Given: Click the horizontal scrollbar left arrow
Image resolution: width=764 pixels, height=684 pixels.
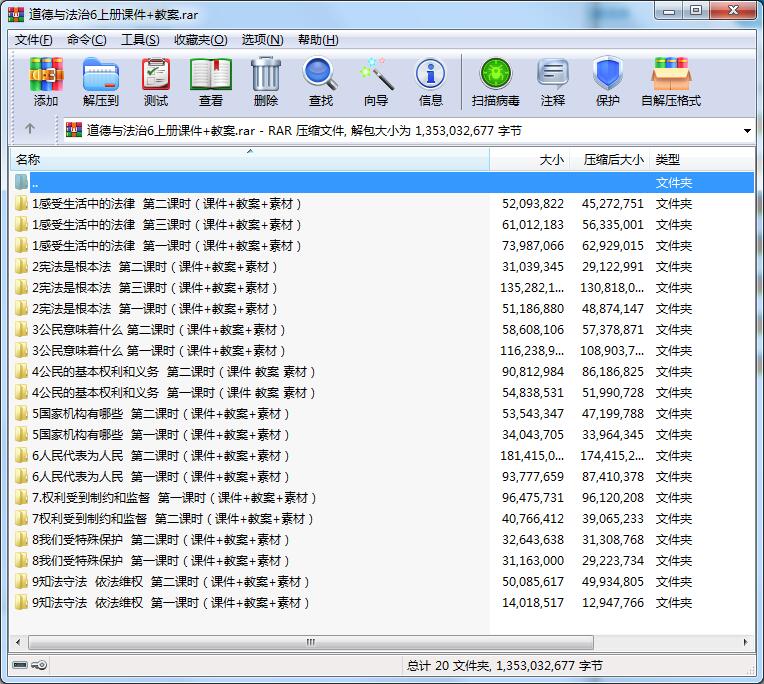Looking at the screenshot, I should [19, 642].
